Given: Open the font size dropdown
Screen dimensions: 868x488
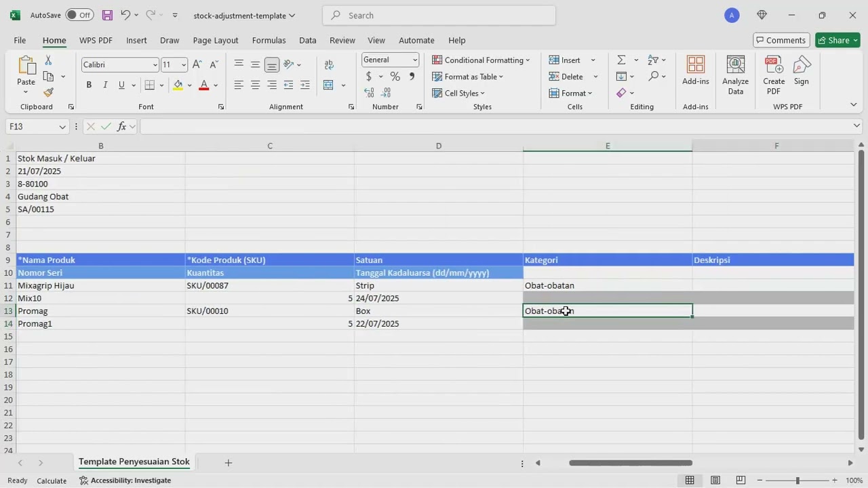Looking at the screenshot, I should point(183,64).
